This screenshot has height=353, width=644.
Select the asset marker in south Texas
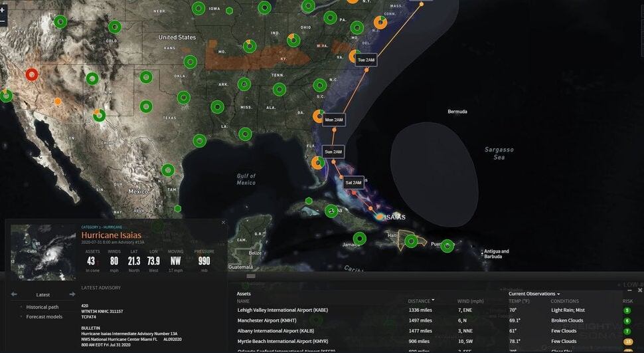[168, 170]
